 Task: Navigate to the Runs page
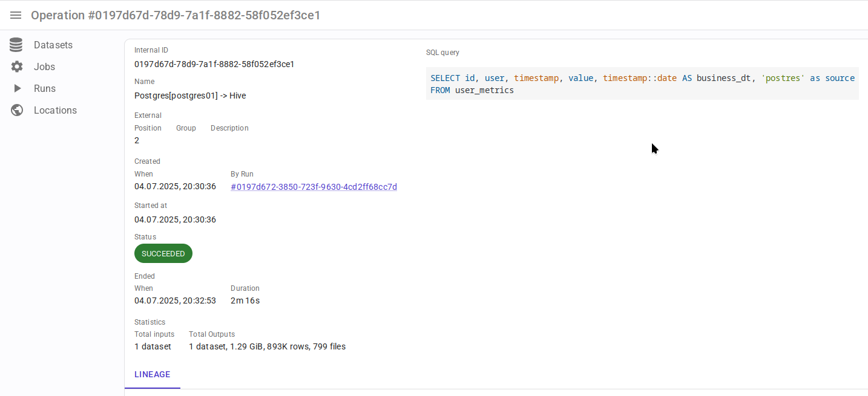point(45,88)
